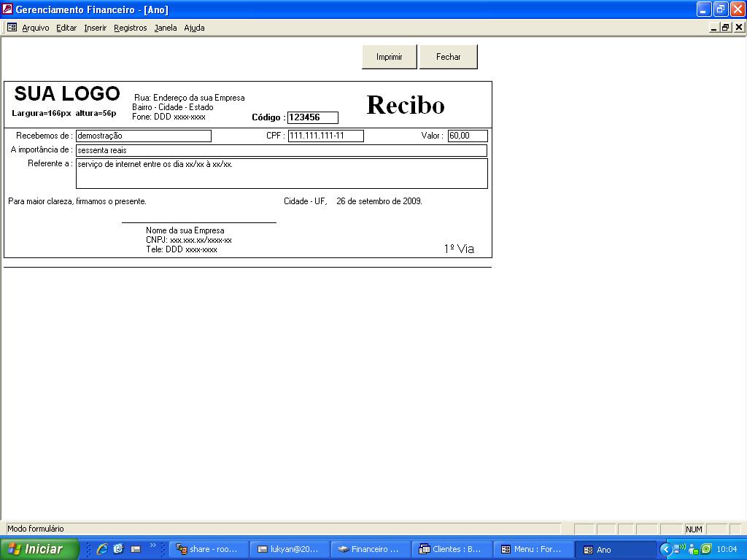Close the Gerenciamento Financeiro application window
Screen dimensions: 747x560
coord(738,9)
